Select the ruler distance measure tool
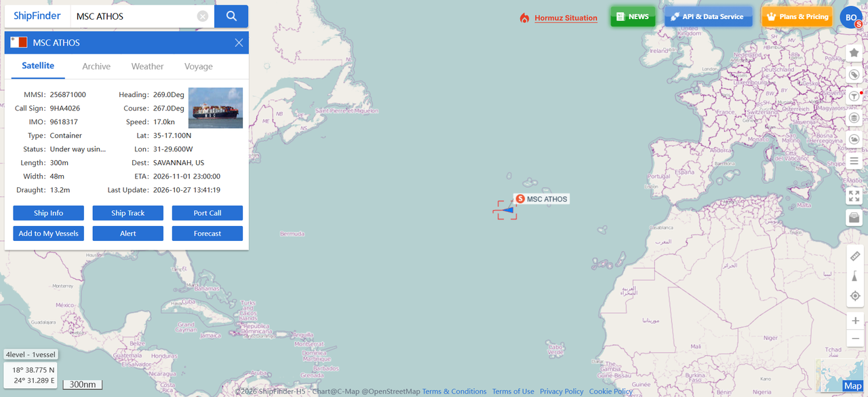The image size is (868, 397). [x=855, y=256]
